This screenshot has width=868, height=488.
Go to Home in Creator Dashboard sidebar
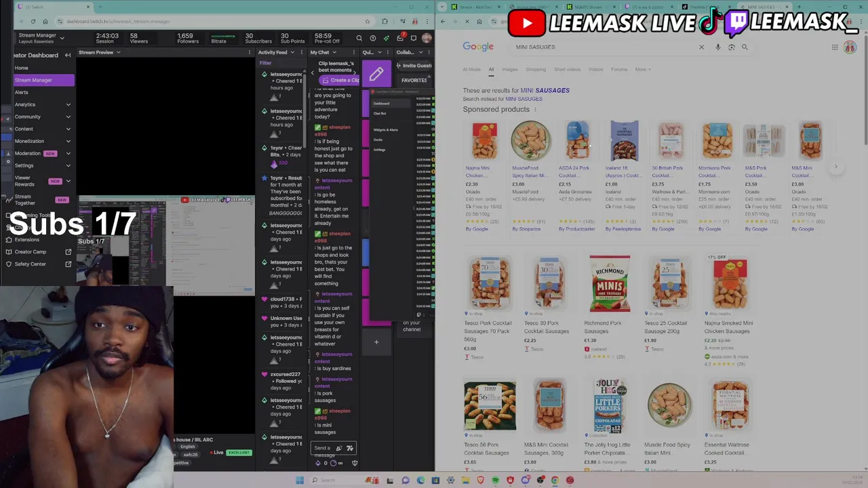click(x=22, y=68)
